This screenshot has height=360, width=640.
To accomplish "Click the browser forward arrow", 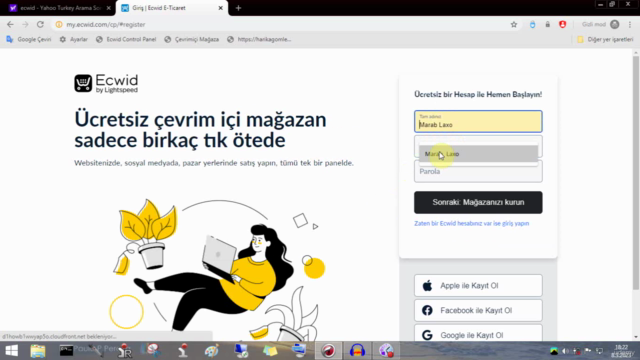I will (25, 24).
